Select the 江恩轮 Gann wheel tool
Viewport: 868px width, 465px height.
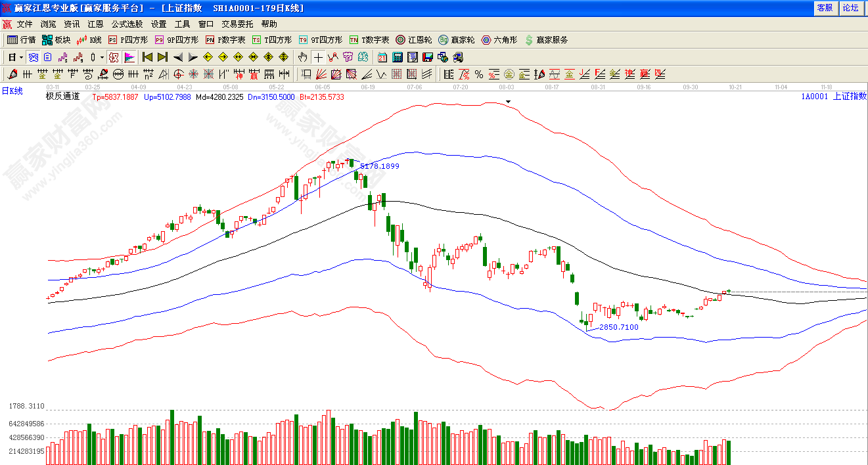point(415,40)
